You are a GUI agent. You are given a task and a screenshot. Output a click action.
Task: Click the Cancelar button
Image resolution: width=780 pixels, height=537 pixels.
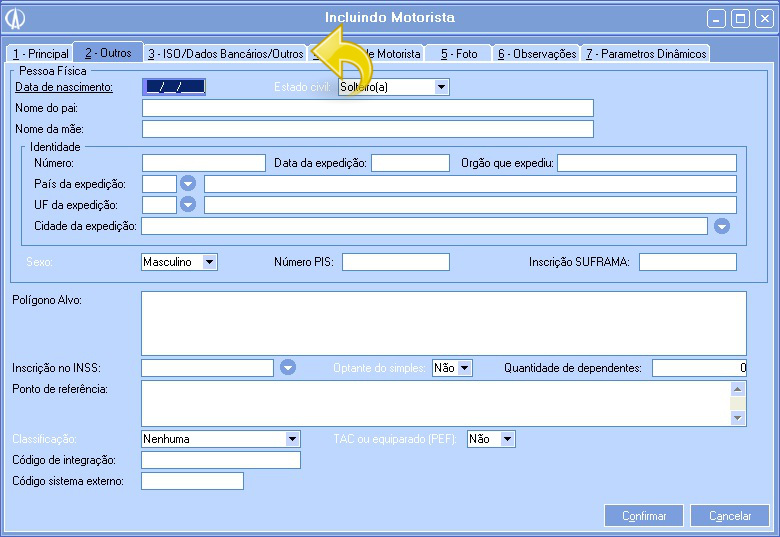(x=730, y=516)
